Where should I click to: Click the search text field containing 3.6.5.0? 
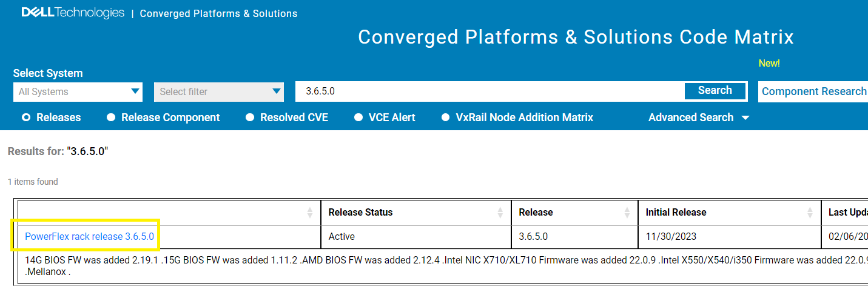tap(489, 91)
